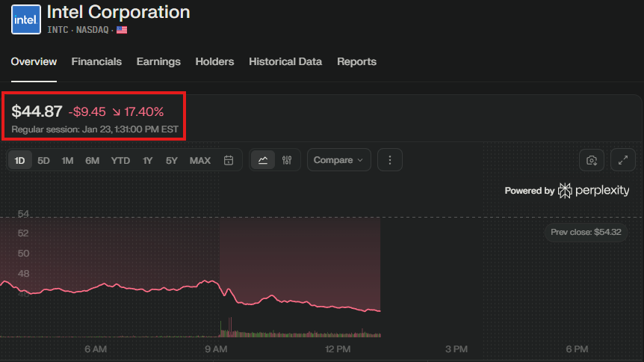Click the Regular session timestamp text

coord(95,129)
